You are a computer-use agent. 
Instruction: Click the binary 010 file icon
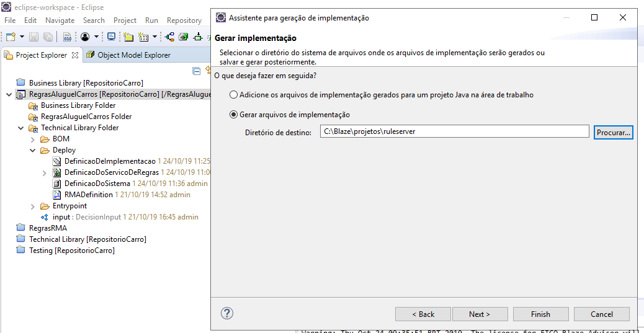[68, 37]
